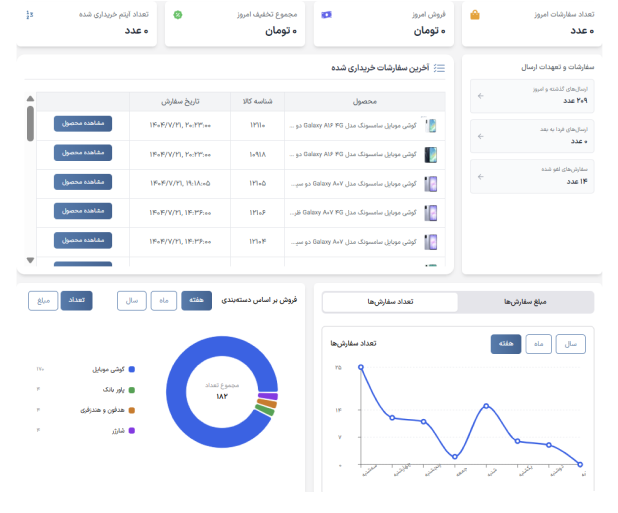Switch to the مبلغ سفارش‌ها tab

526,302
